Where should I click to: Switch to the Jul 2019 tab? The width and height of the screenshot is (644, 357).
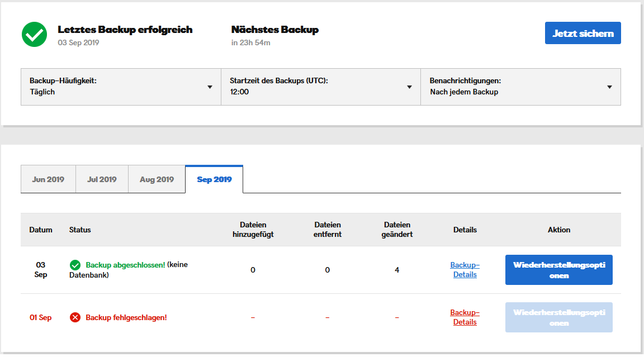102,179
